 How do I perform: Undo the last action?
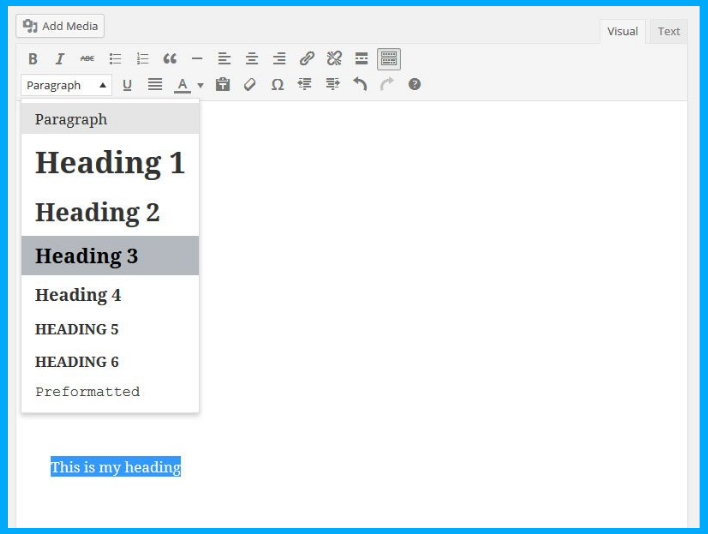(360, 84)
